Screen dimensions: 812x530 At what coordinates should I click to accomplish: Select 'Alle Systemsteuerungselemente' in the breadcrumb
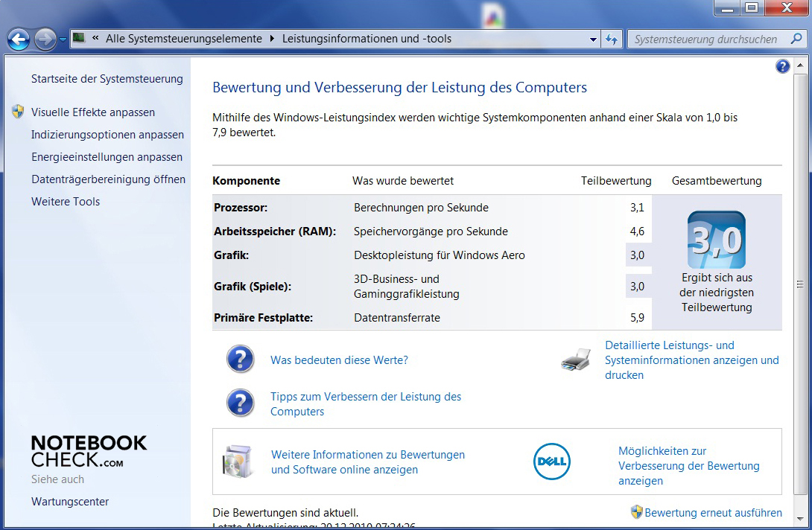[x=183, y=39]
